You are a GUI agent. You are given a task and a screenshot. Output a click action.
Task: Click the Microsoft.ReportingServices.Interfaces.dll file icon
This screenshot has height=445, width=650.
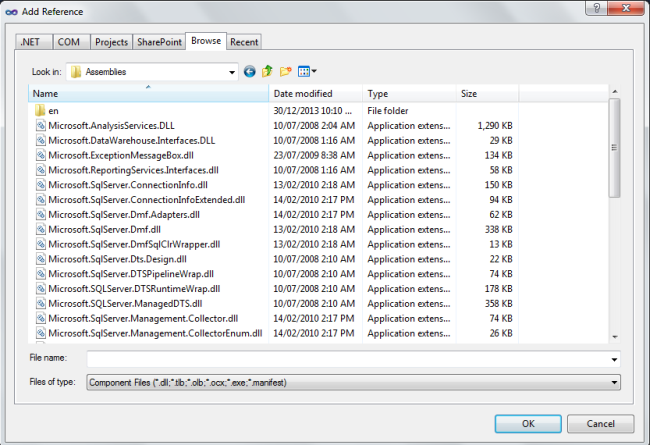41,170
